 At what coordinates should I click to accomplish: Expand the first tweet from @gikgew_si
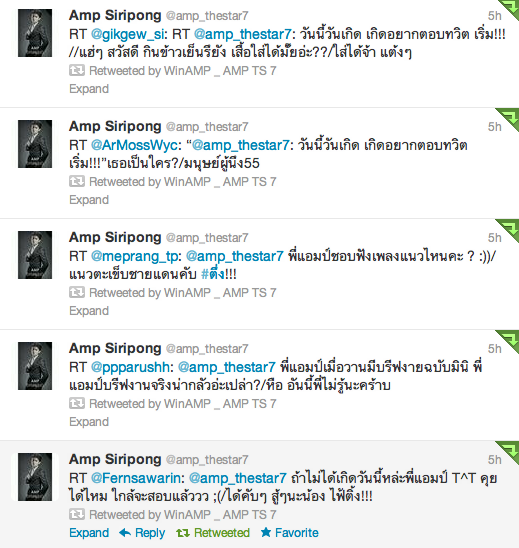pyautogui.click(x=89, y=89)
